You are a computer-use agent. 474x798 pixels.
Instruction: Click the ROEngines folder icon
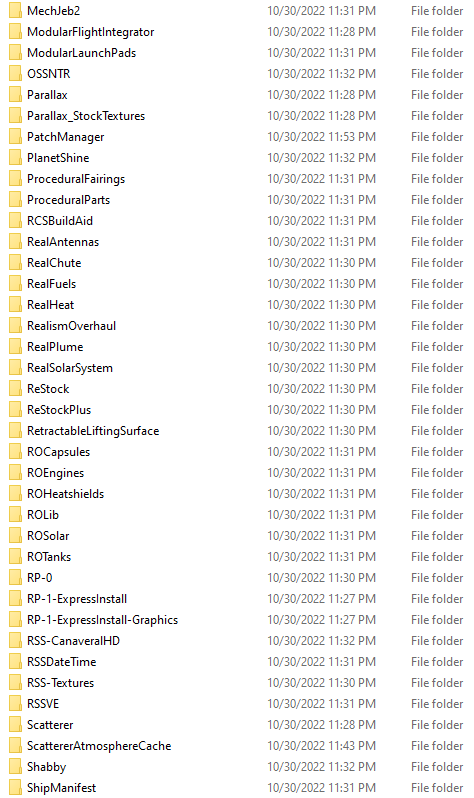15,472
